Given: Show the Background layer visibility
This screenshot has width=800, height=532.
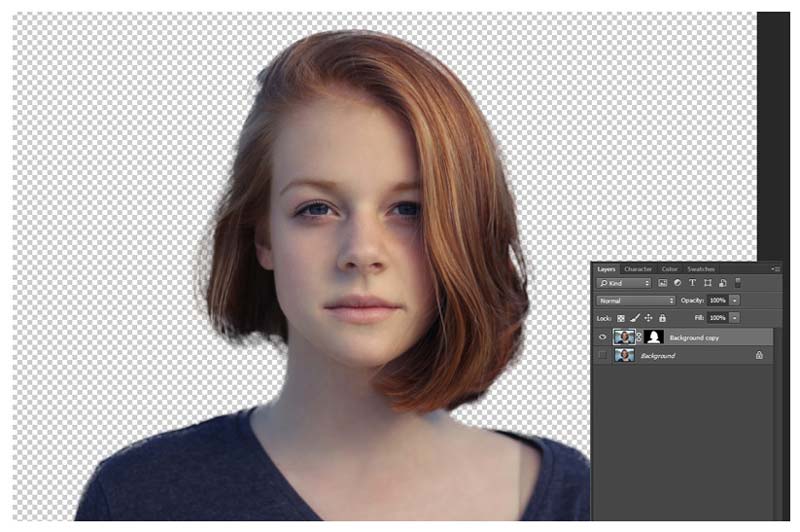Looking at the screenshot, I should click(x=603, y=356).
